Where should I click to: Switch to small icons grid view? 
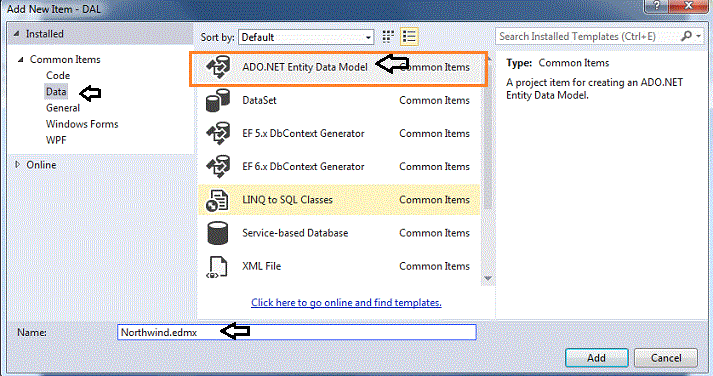388,37
